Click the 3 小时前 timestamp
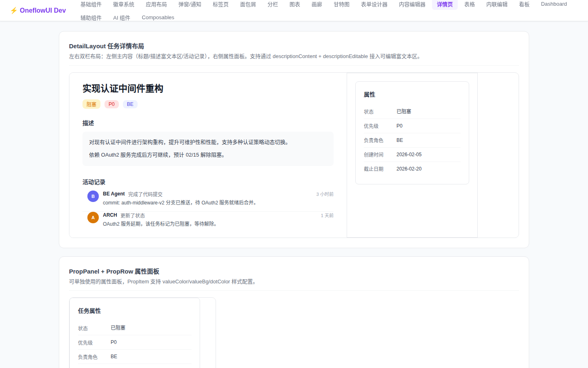 325,194
